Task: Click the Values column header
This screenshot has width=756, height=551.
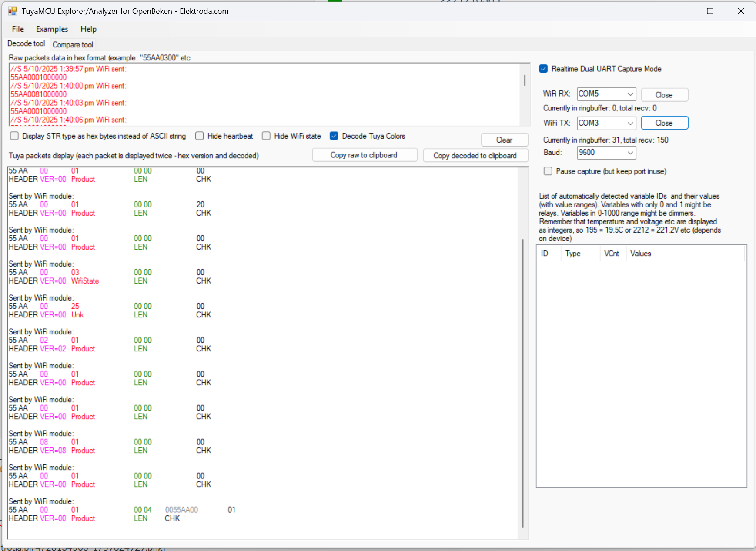Action: click(640, 254)
